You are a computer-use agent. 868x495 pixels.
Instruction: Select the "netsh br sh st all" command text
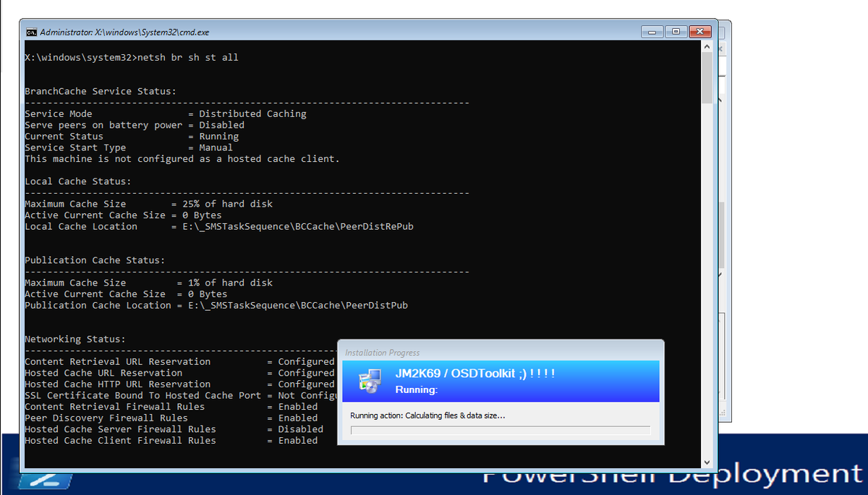188,57
